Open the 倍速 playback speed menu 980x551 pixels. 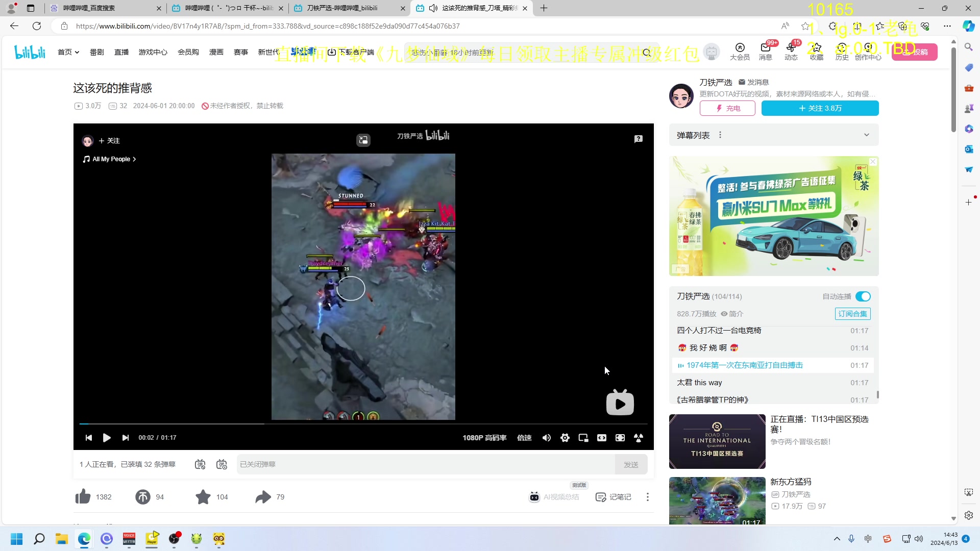524,438
